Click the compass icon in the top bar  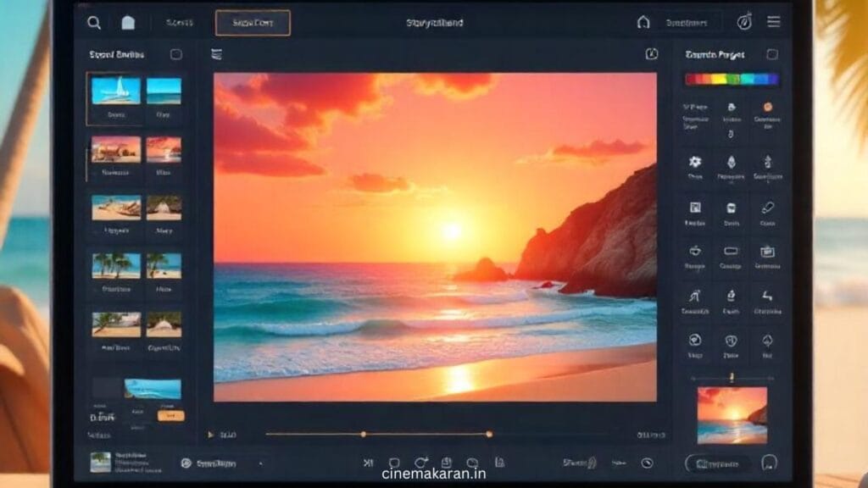tap(744, 23)
